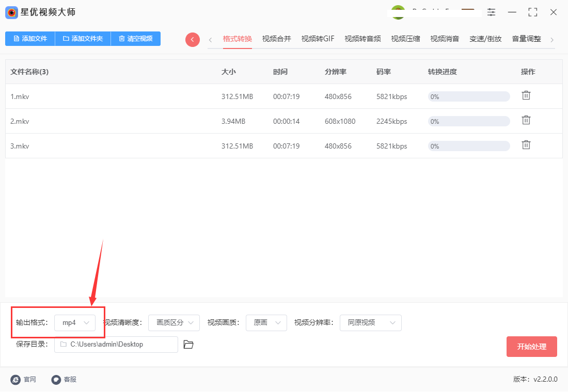Viewport: 568px width, 392px height.
Task: Switch to 视频消音 tab
Action: pos(445,39)
